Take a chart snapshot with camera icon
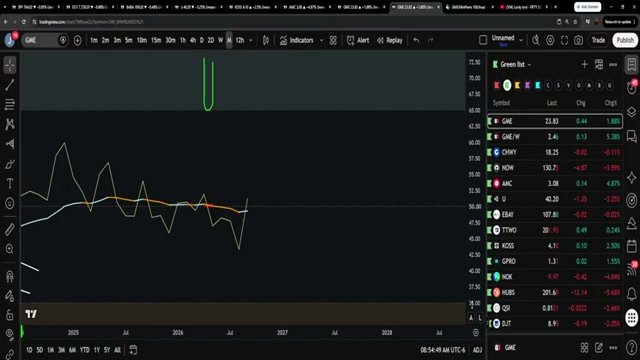The width and height of the screenshot is (640, 360). [578, 40]
